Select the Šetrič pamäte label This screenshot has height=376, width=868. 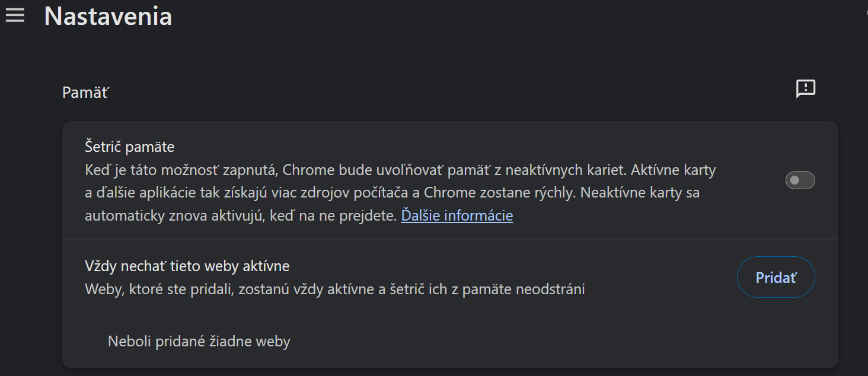click(129, 146)
